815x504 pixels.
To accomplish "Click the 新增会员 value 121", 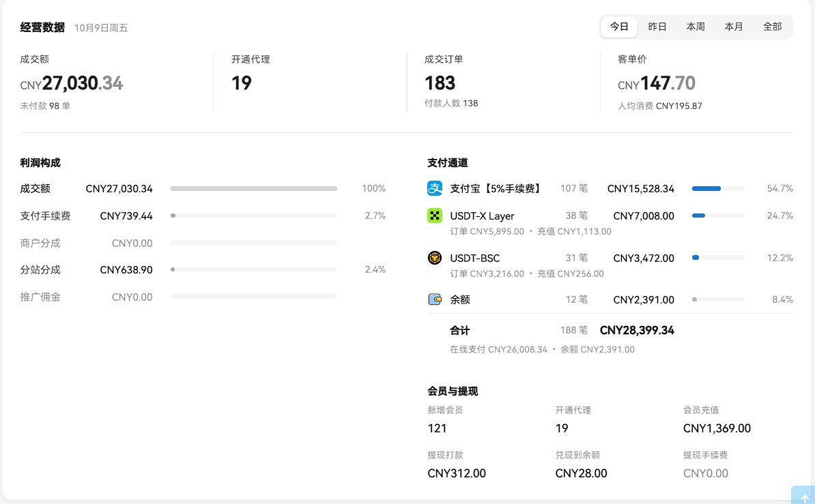I will pyautogui.click(x=437, y=429).
